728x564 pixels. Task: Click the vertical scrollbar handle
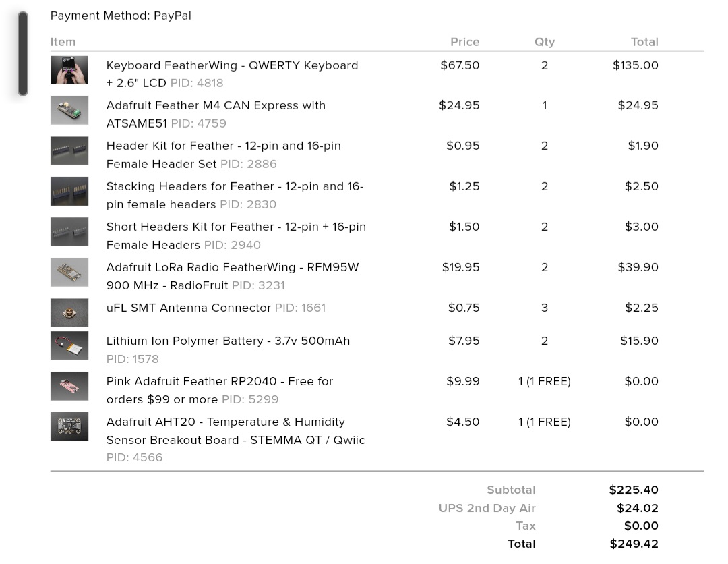click(x=23, y=54)
